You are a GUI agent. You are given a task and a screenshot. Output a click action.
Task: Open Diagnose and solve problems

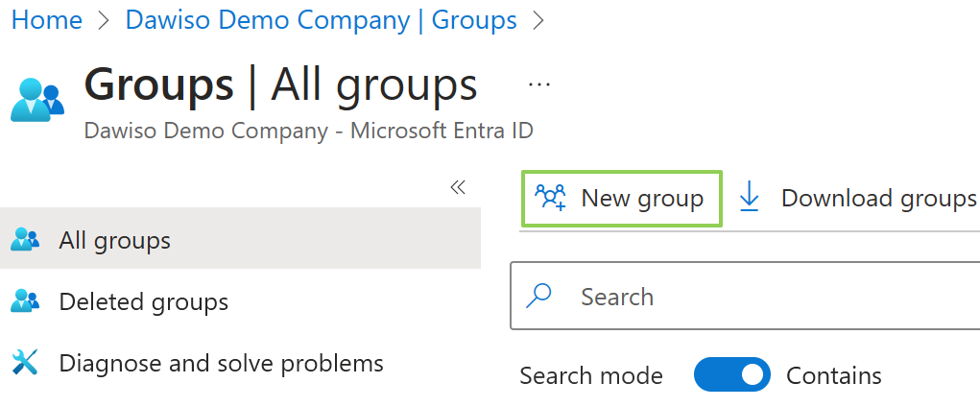(240, 363)
